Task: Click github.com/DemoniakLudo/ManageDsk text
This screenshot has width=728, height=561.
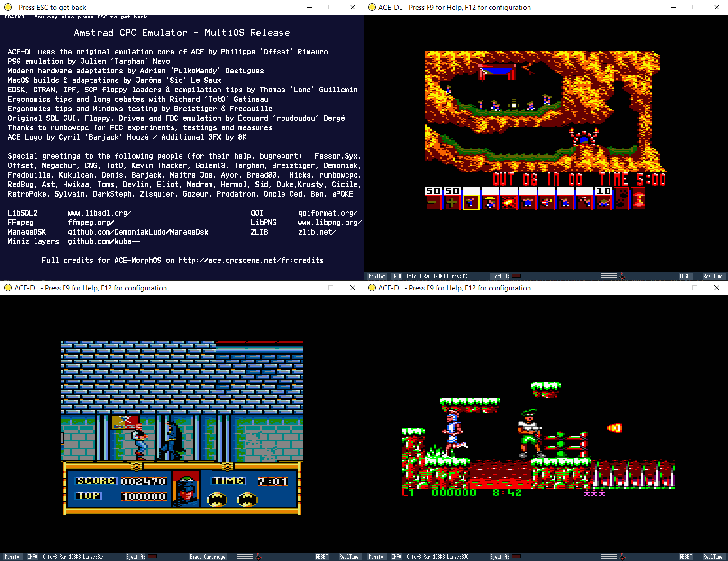Action: [x=138, y=232]
